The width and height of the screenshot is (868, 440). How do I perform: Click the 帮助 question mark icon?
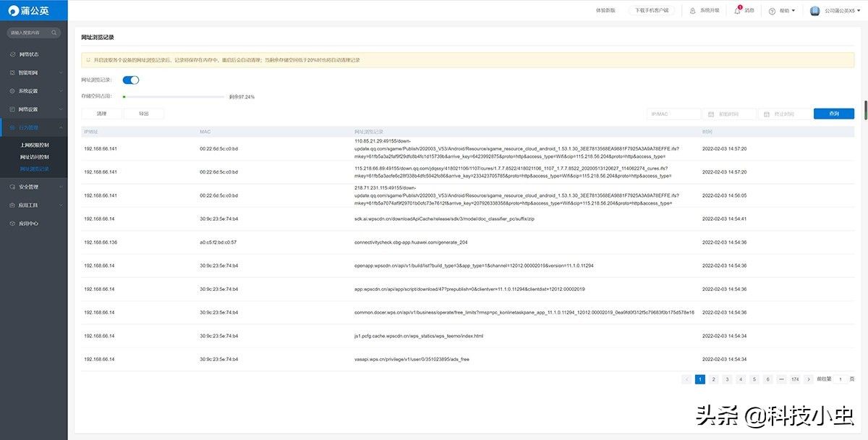(772, 11)
